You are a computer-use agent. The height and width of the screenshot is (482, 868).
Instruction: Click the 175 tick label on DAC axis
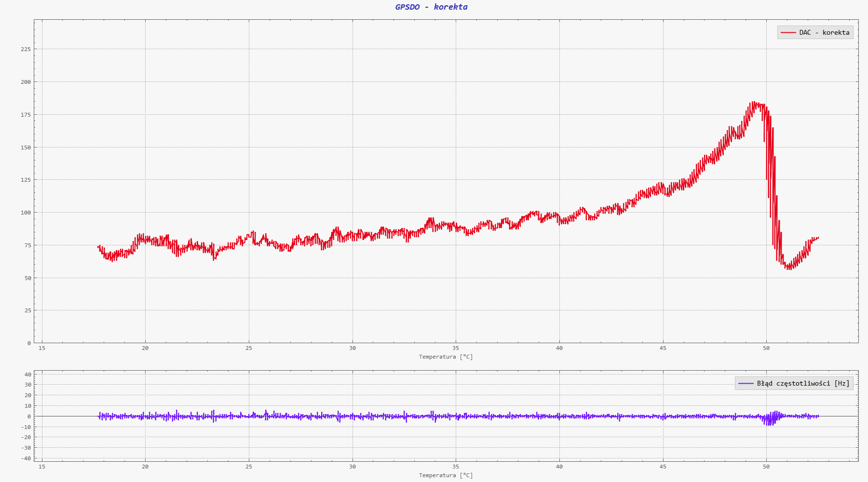(x=26, y=115)
